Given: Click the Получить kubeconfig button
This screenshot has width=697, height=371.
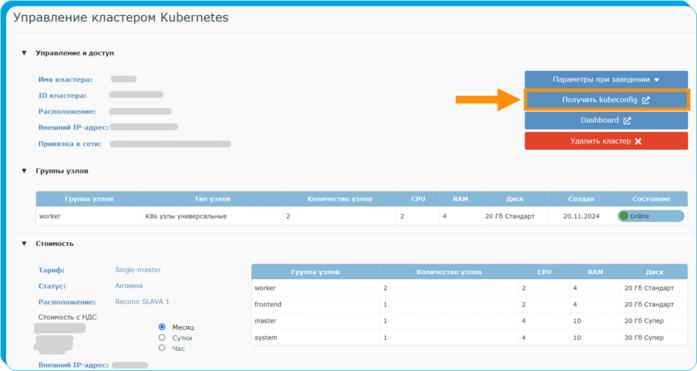Looking at the screenshot, I should (x=606, y=100).
